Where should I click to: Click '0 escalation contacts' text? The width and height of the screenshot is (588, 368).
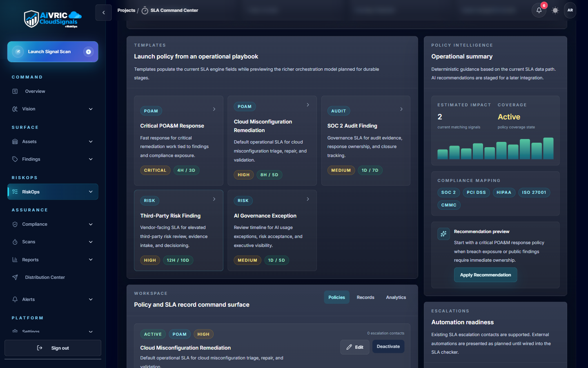385,333
